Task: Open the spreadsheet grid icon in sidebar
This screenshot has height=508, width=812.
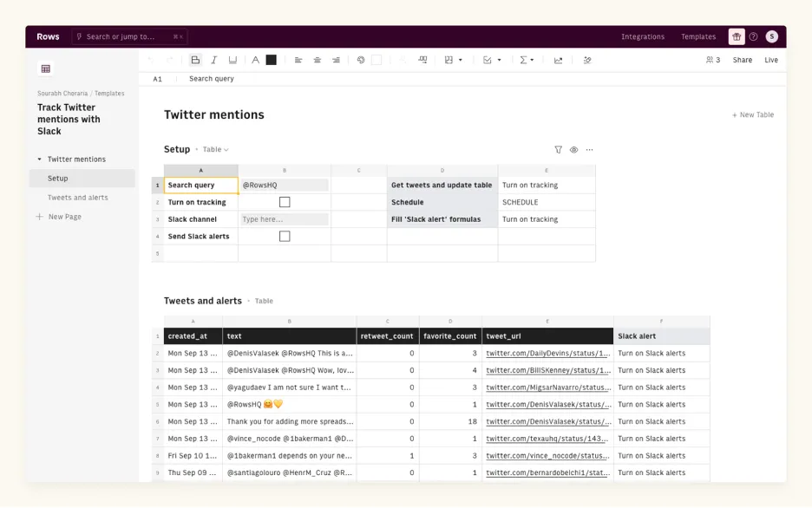Action: click(46, 68)
